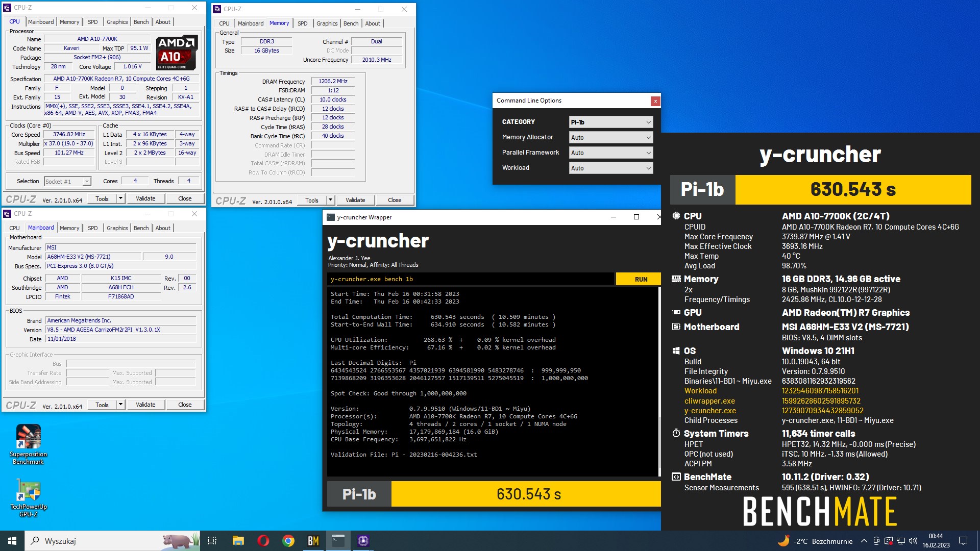Open notification center icon
Viewport: 980px width, 551px height.
coord(963,541)
